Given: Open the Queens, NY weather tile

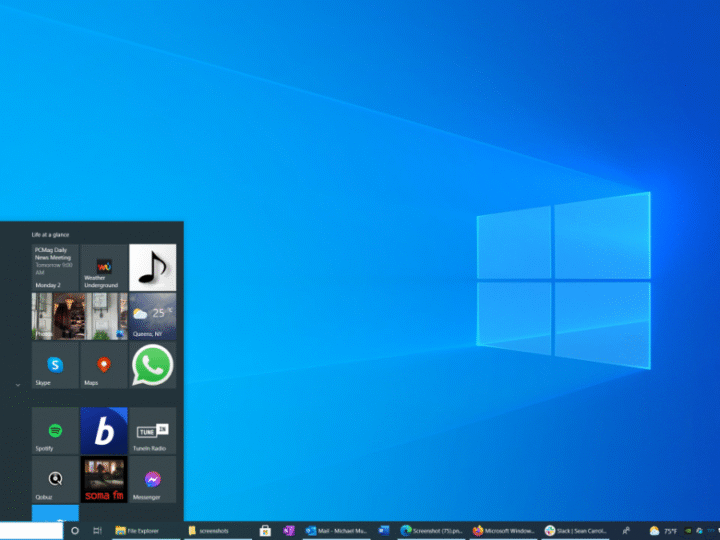Looking at the screenshot, I should point(152,316).
